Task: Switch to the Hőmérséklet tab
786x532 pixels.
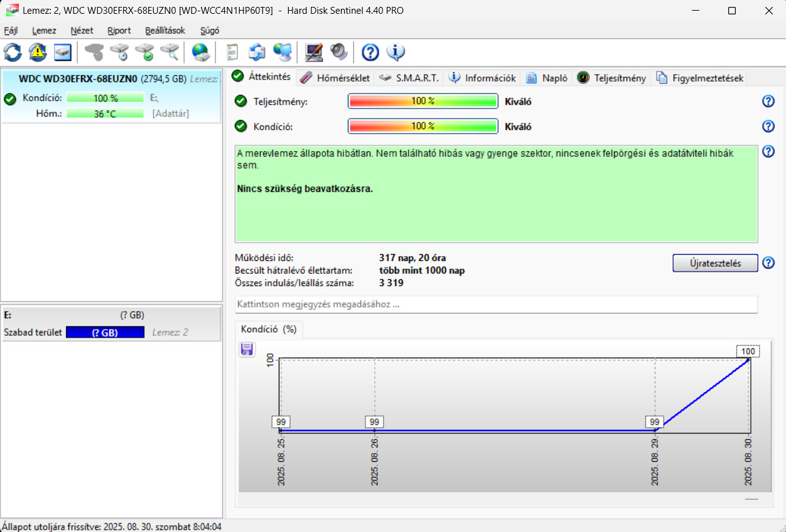Action: coord(335,78)
